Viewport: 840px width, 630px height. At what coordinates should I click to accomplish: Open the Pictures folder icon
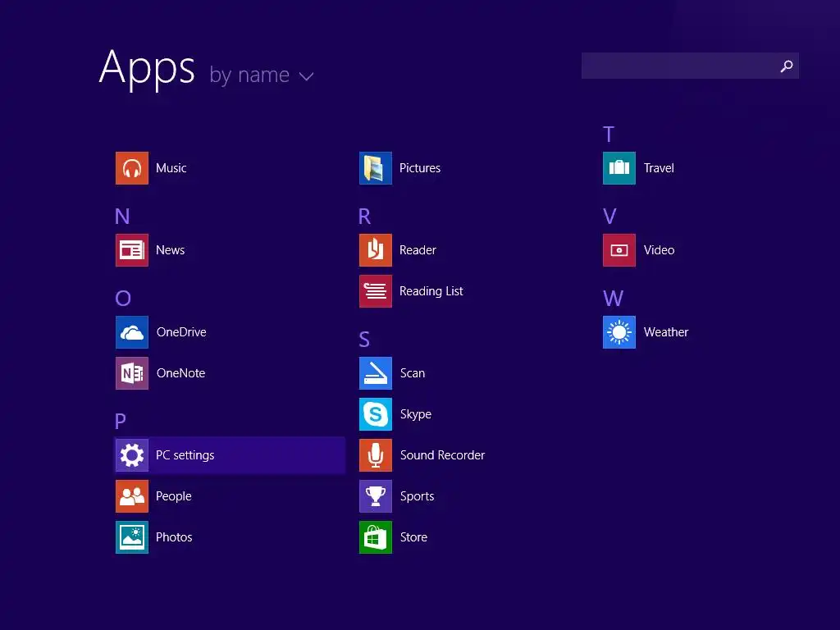pyautogui.click(x=376, y=168)
